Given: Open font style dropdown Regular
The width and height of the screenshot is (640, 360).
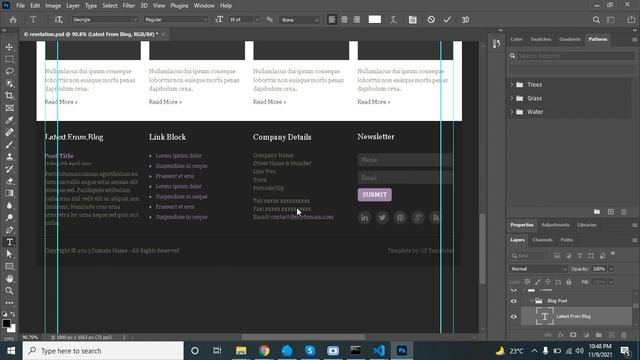Looking at the screenshot, I should pos(176,20).
